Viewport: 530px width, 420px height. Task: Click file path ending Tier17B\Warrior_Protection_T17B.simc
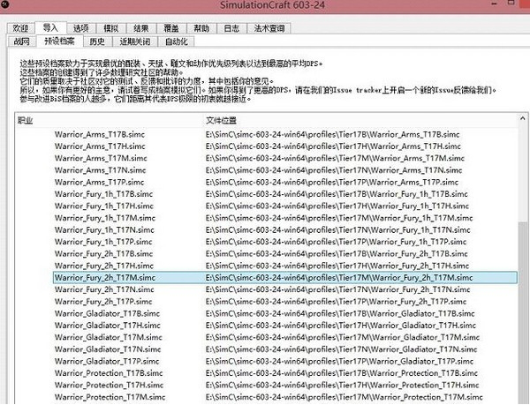point(342,373)
